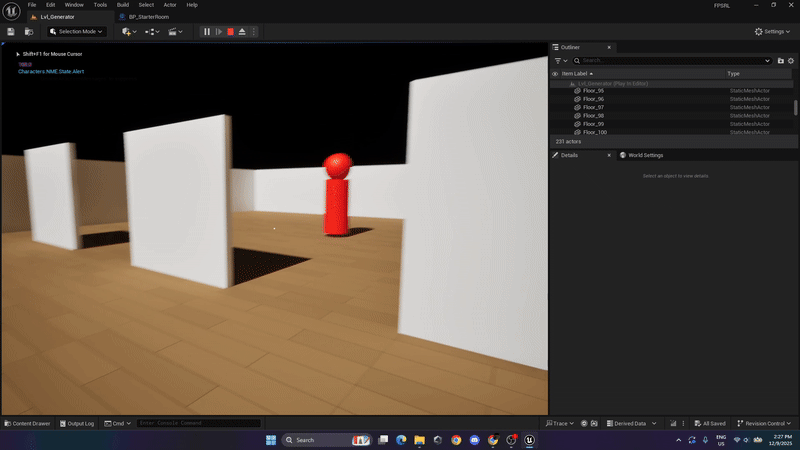Click the Outliner settings gear icon
Image resolution: width=800 pixels, height=450 pixels.
pos(792,61)
